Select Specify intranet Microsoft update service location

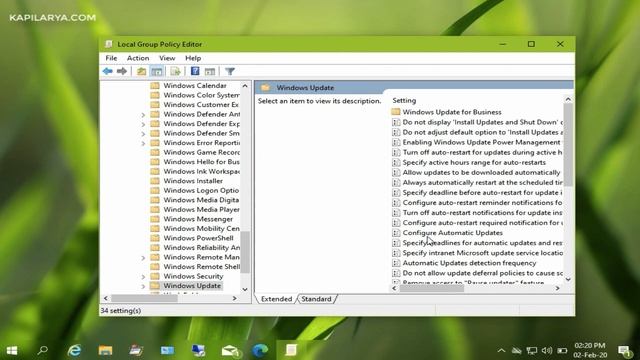tap(482, 253)
